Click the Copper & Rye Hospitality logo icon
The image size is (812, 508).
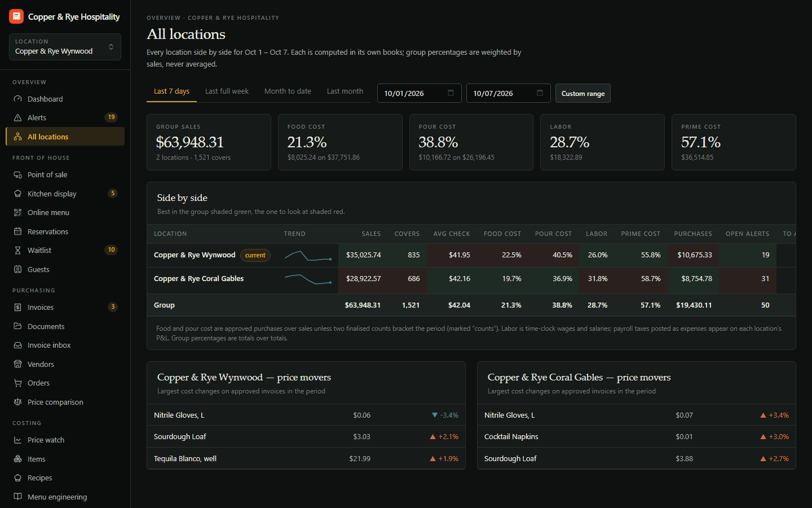[x=16, y=16]
